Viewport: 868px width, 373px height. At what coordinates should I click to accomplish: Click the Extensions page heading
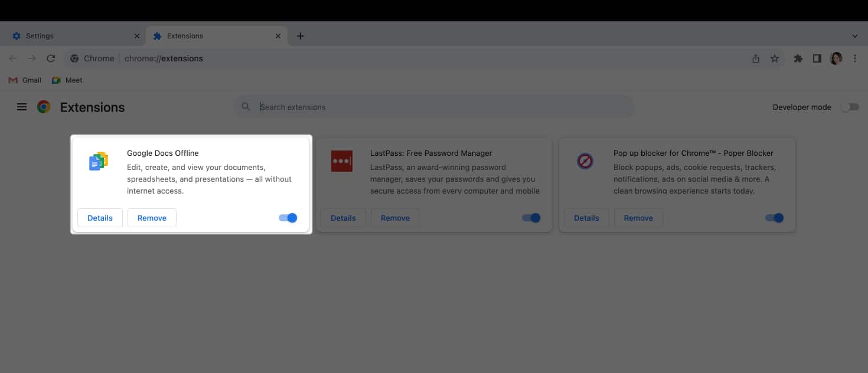[x=93, y=107]
